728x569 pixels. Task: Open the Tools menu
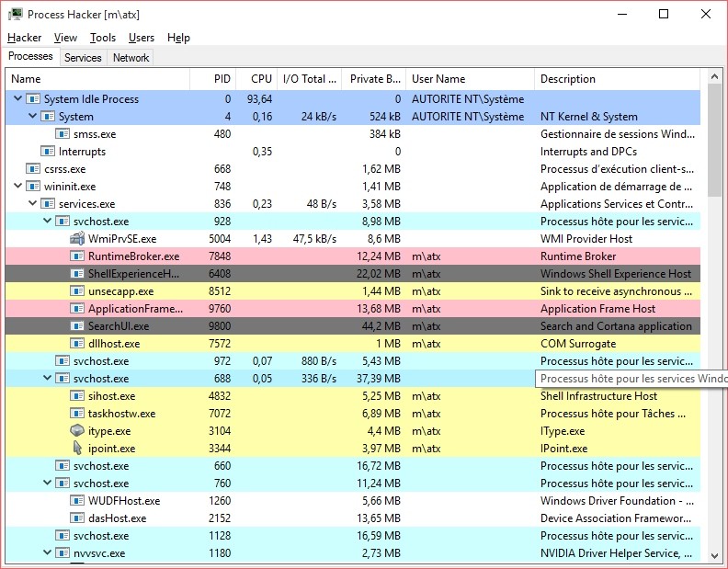[x=103, y=38]
